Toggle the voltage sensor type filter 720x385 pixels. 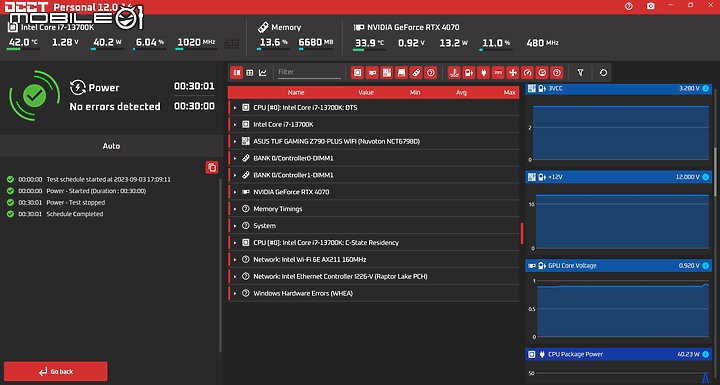pyautogui.click(x=469, y=73)
